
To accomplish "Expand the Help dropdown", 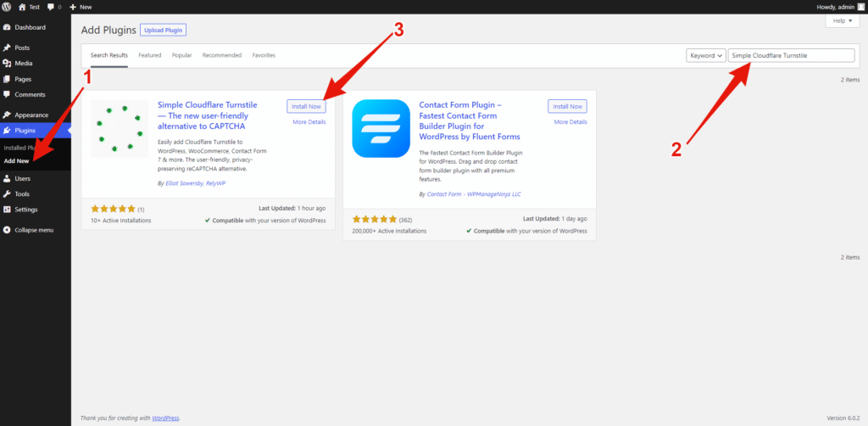I will pos(842,20).
